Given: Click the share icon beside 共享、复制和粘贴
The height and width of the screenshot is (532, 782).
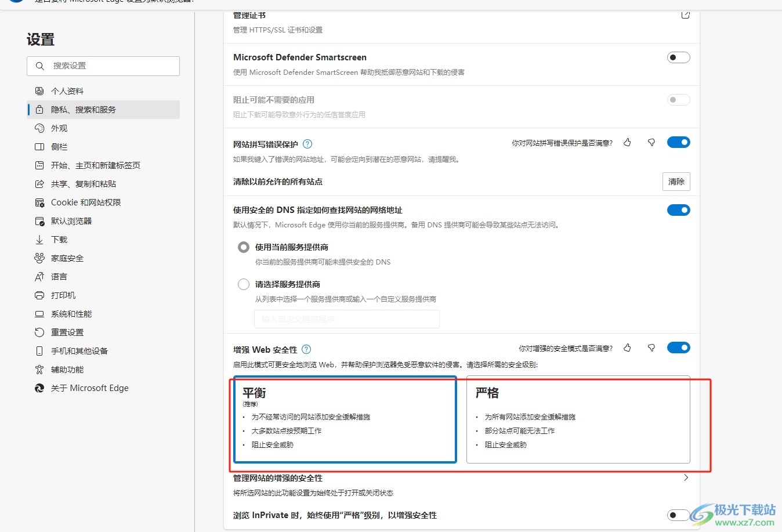Looking at the screenshot, I should coord(39,184).
